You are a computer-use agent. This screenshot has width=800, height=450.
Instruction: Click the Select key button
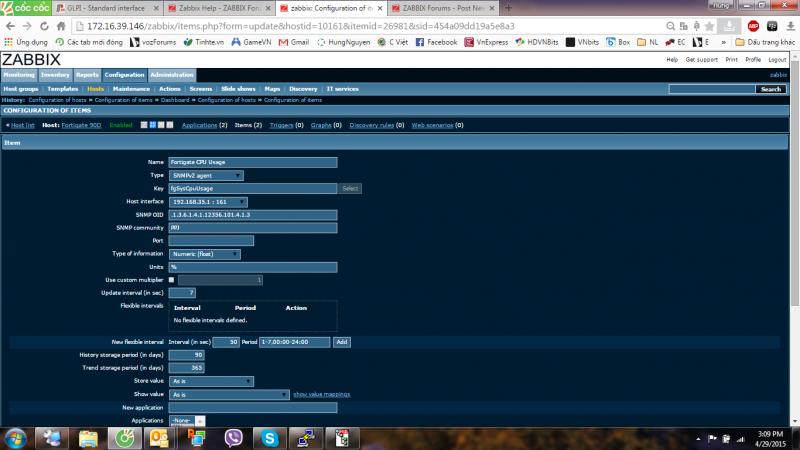click(350, 189)
